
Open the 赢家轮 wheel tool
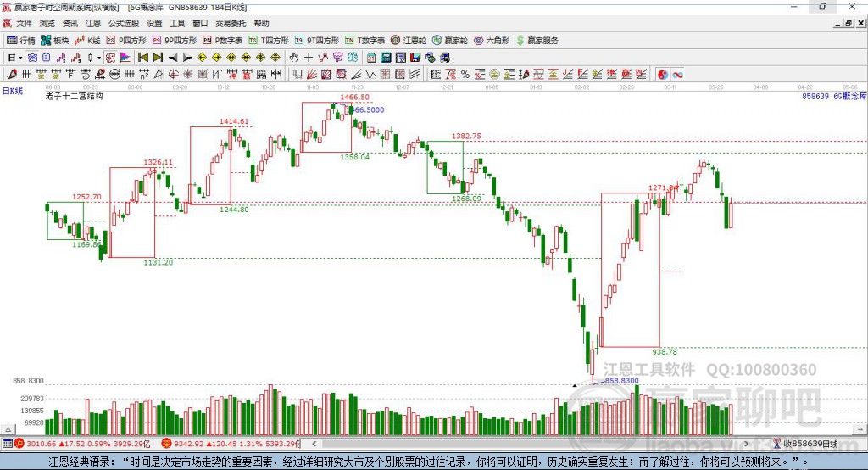pyautogui.click(x=449, y=41)
